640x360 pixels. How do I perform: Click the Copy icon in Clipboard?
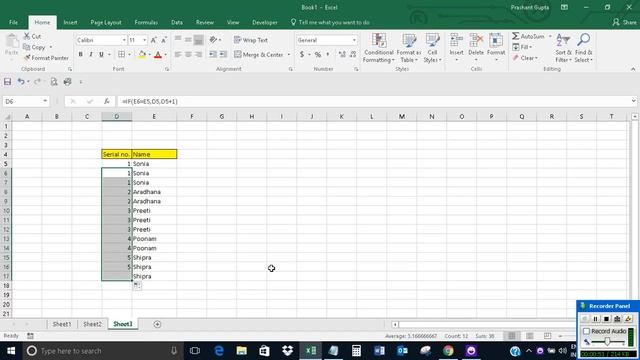pyautogui.click(x=27, y=47)
